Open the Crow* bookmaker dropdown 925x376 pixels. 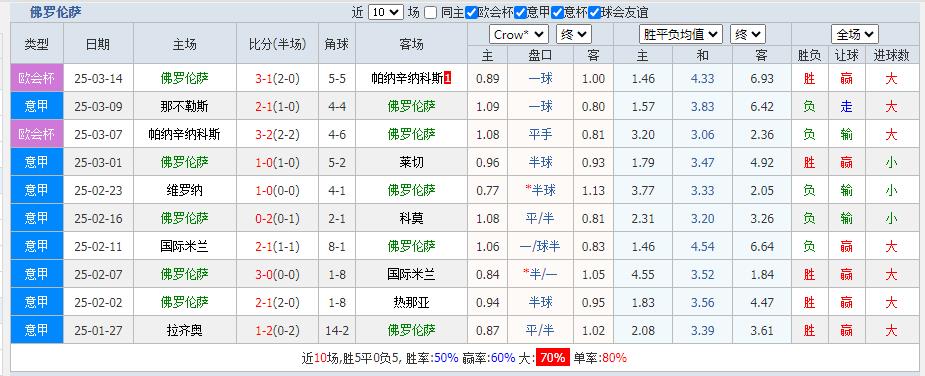pos(519,34)
